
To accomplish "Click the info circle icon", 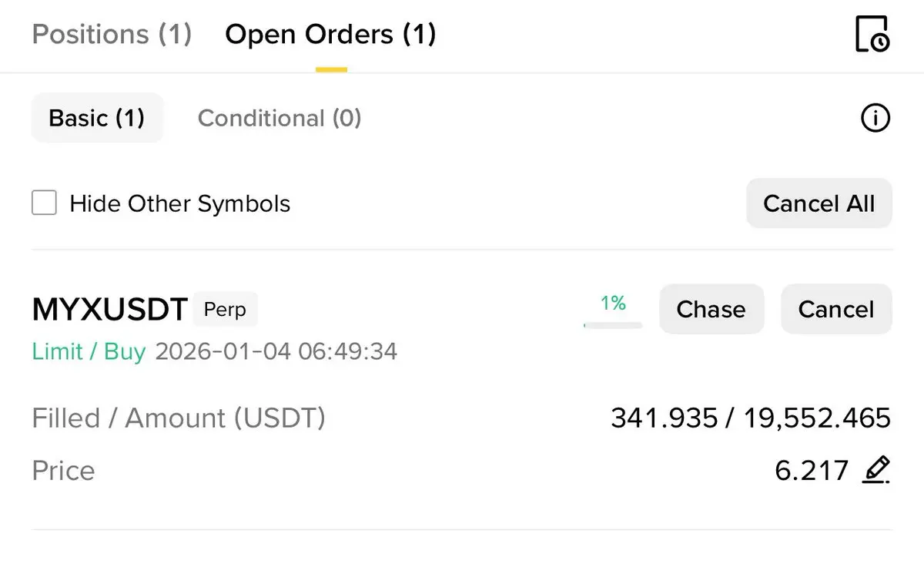I will tap(875, 118).
